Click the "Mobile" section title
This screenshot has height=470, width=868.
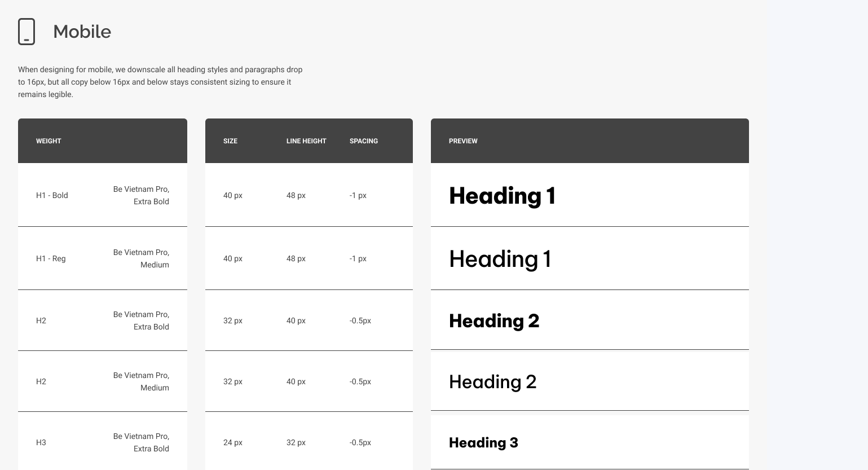point(82,32)
